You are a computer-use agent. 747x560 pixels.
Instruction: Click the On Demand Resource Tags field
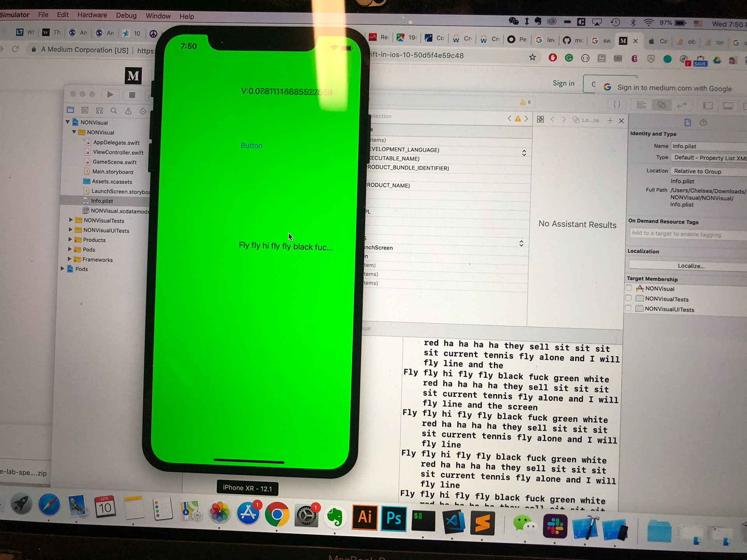click(688, 234)
